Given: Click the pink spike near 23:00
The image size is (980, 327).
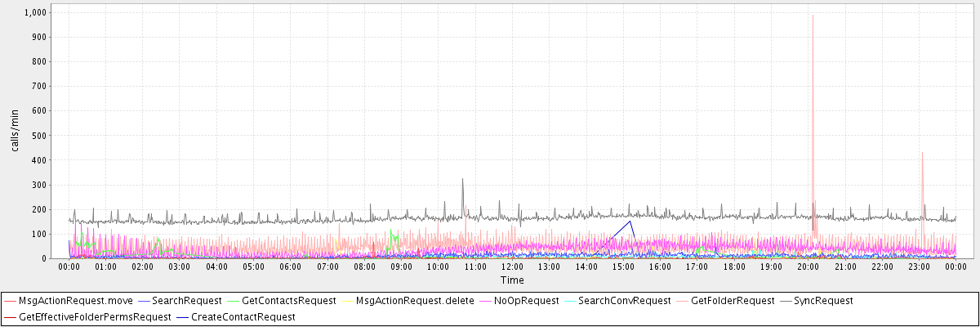Looking at the screenshot, I should point(922,154).
